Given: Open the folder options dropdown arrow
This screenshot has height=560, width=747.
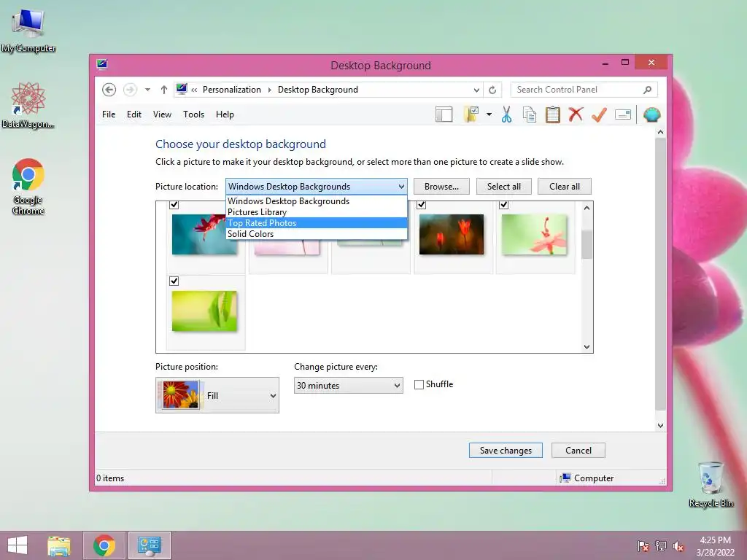Looking at the screenshot, I should (489, 114).
